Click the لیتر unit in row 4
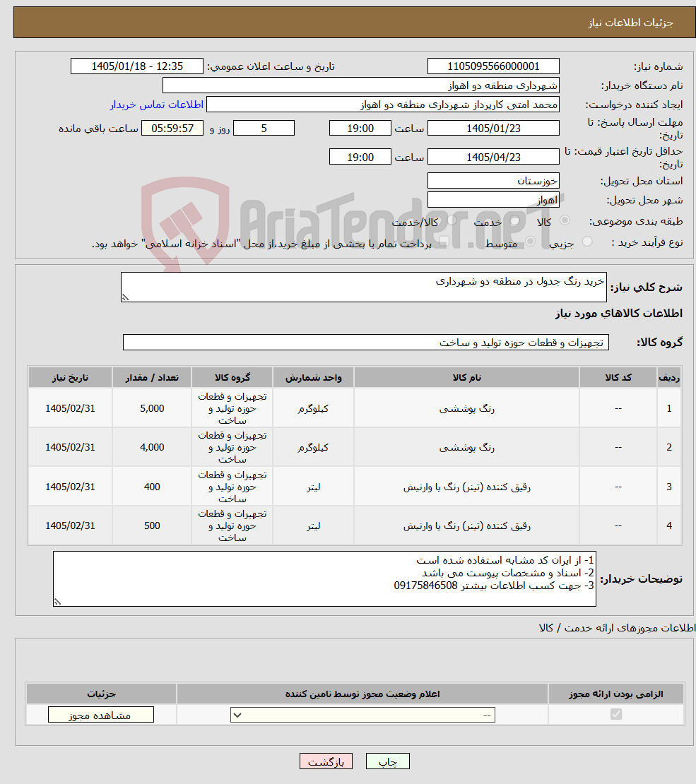This screenshot has height=784, width=696. click(313, 525)
